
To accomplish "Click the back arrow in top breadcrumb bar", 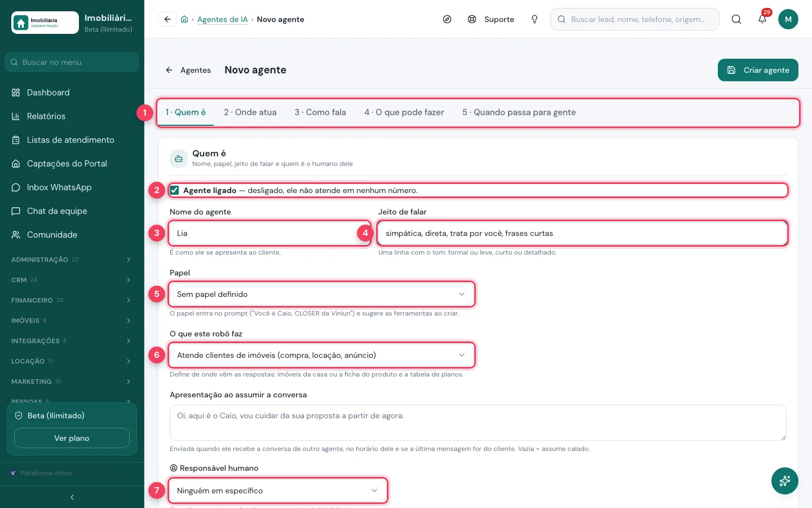I will point(167,19).
